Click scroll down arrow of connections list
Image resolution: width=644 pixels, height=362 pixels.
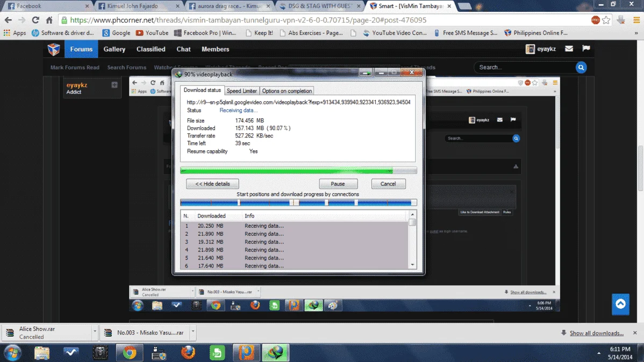(x=412, y=265)
